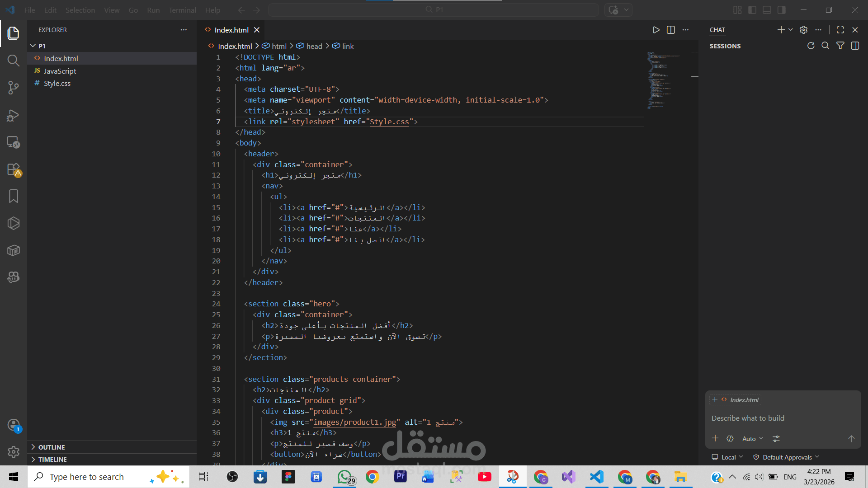Screen dimensions: 868x488
Task: Toggle the bottom panel layout button
Action: [x=767, y=10]
